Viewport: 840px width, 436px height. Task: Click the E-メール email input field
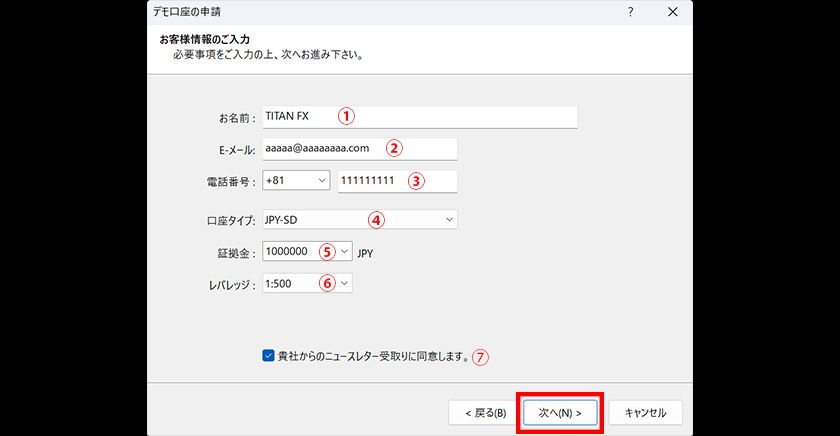[359, 149]
